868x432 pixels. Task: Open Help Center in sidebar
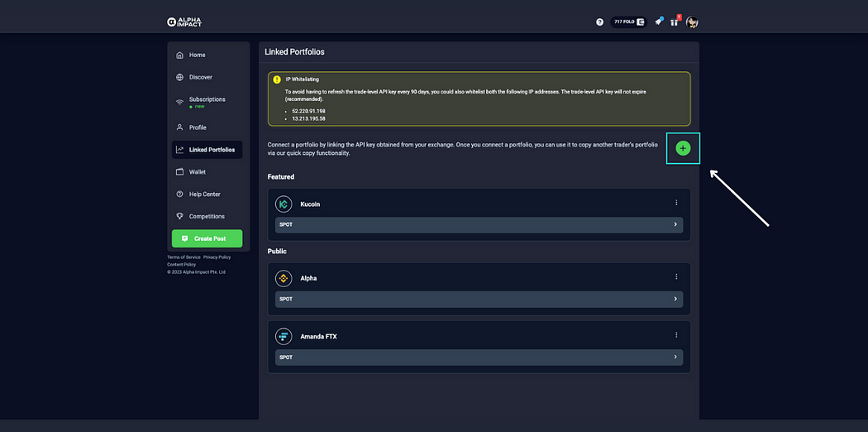[x=207, y=194]
